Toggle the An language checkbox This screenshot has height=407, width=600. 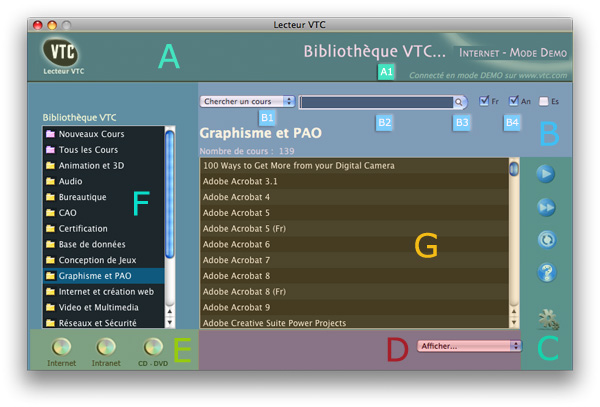tap(514, 101)
